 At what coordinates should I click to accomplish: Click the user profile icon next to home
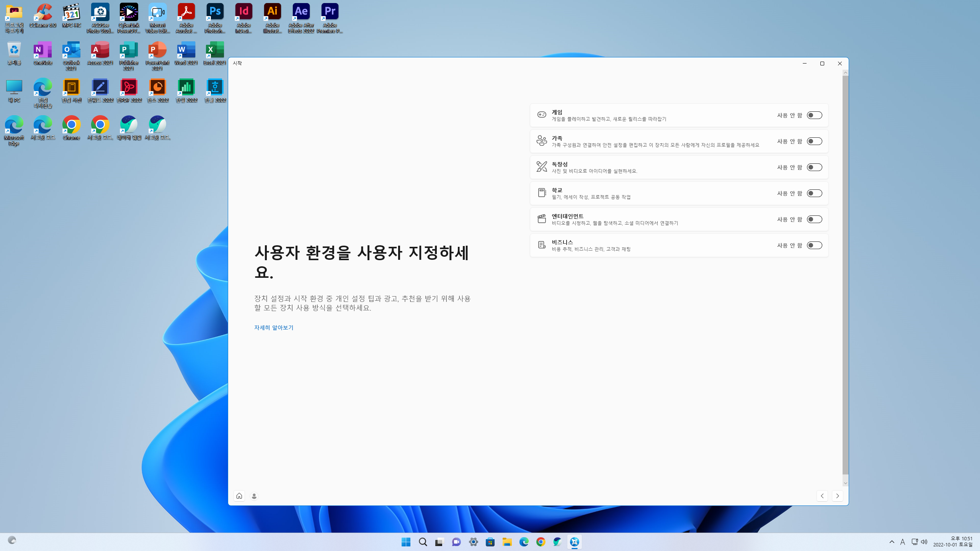(254, 496)
